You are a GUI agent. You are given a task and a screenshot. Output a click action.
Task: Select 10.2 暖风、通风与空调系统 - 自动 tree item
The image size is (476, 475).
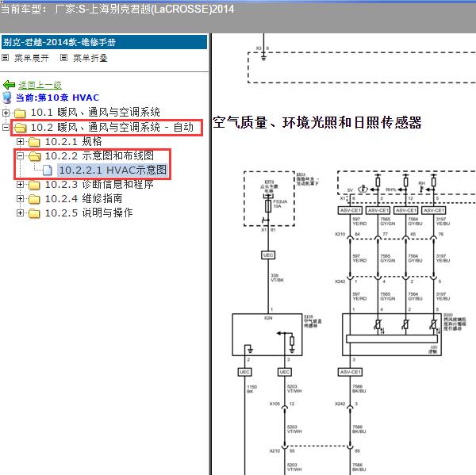click(x=112, y=127)
